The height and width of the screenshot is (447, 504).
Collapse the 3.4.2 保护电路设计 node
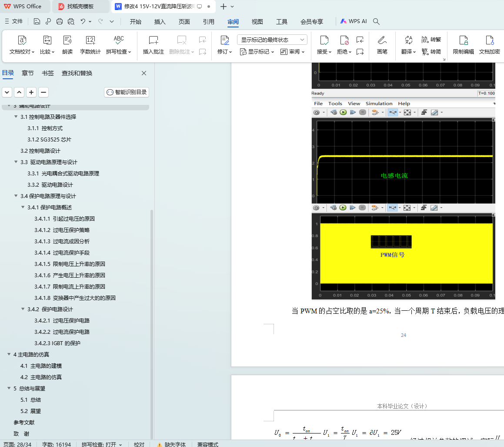23,309
